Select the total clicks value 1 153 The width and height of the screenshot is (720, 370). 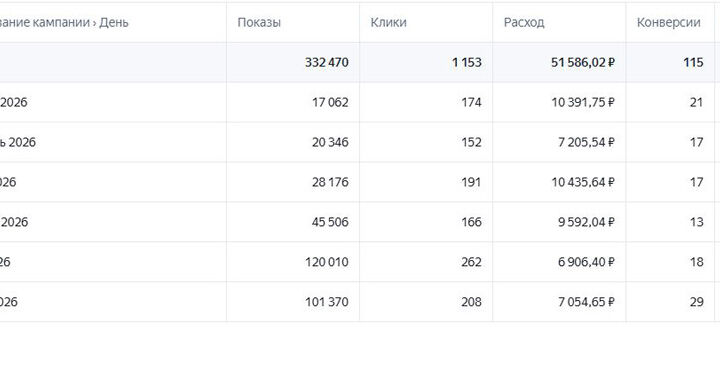tap(467, 62)
